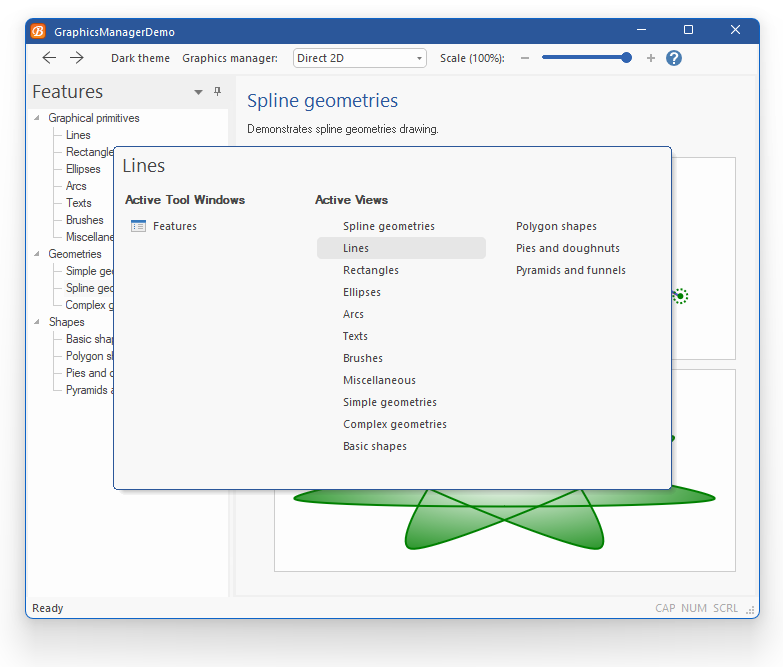Open the Graphics manager dropdown
The width and height of the screenshot is (783, 667).
pos(360,58)
